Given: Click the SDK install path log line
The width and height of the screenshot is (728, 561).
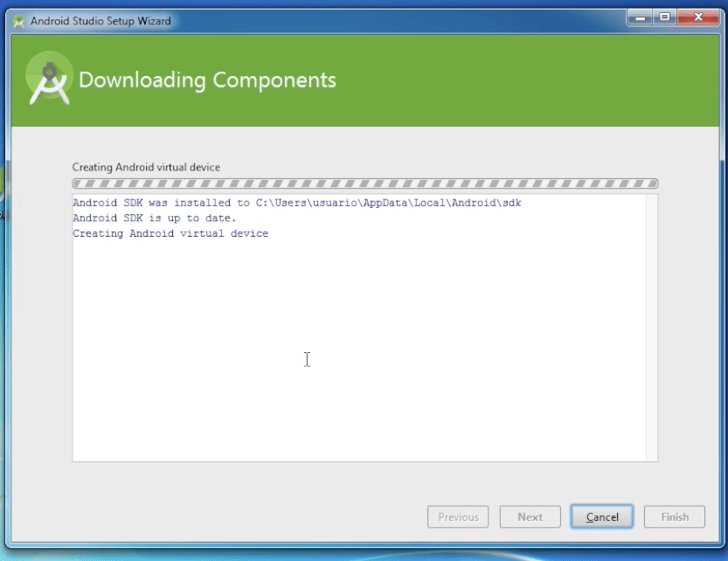Looking at the screenshot, I should tap(297, 203).
